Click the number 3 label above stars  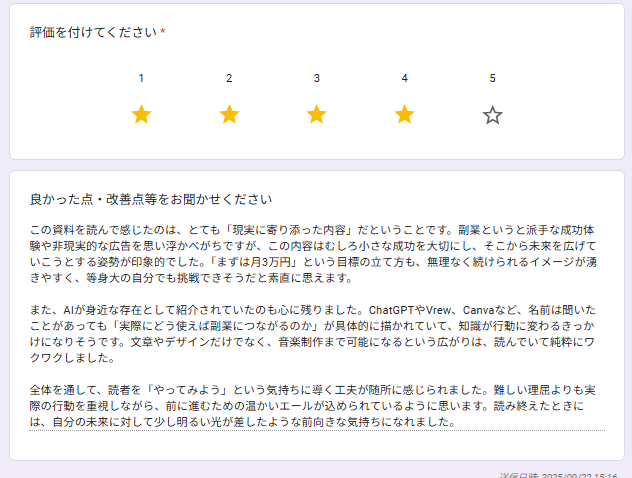click(317, 78)
